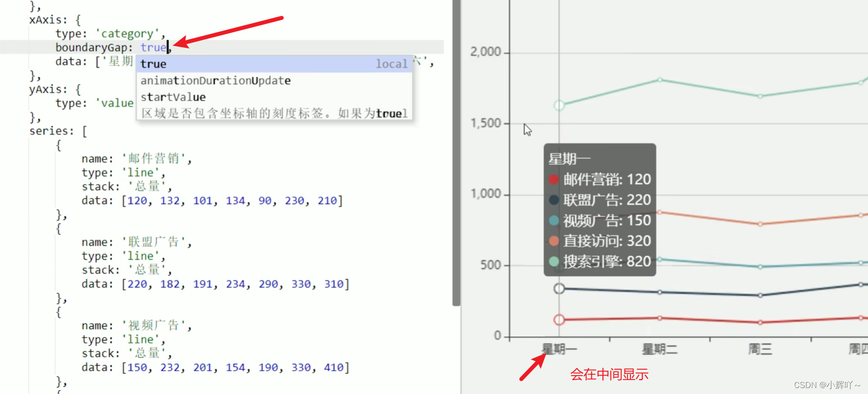Click data array starting with 120, 132
This screenshot has height=394, width=868.
point(232,200)
